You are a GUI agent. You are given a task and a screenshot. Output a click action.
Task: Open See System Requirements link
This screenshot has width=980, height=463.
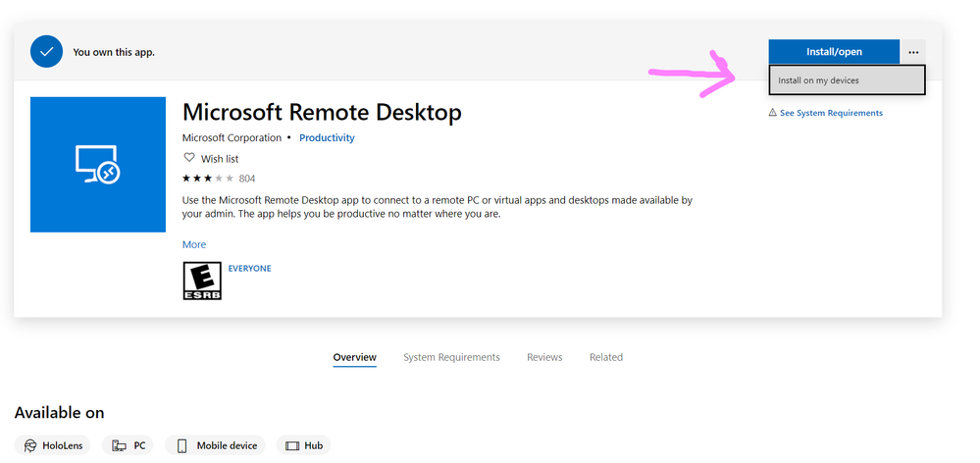(831, 113)
